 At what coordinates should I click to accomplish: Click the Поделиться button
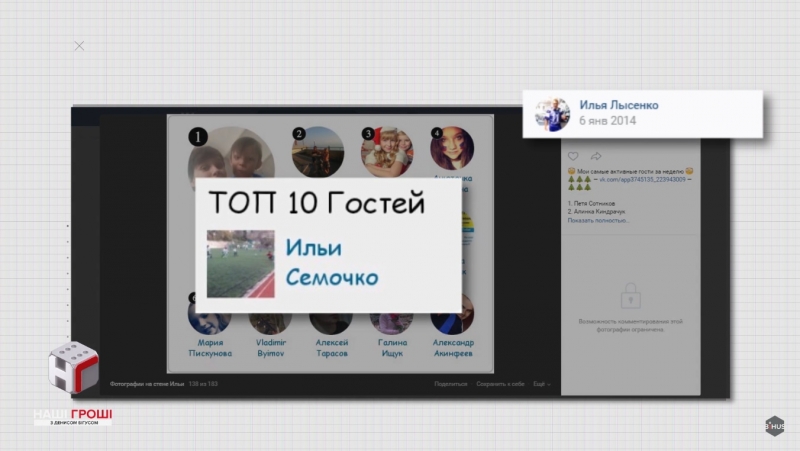coord(452,384)
